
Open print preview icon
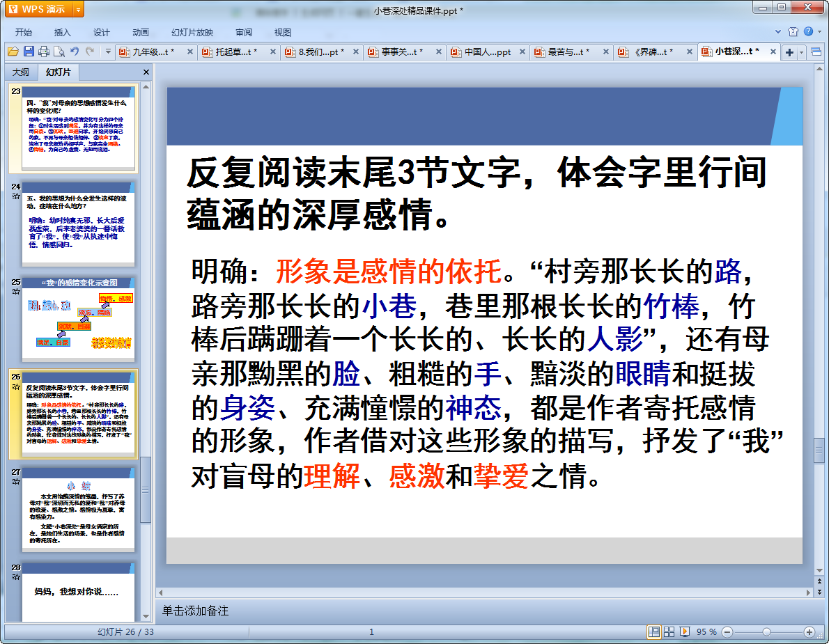point(59,52)
